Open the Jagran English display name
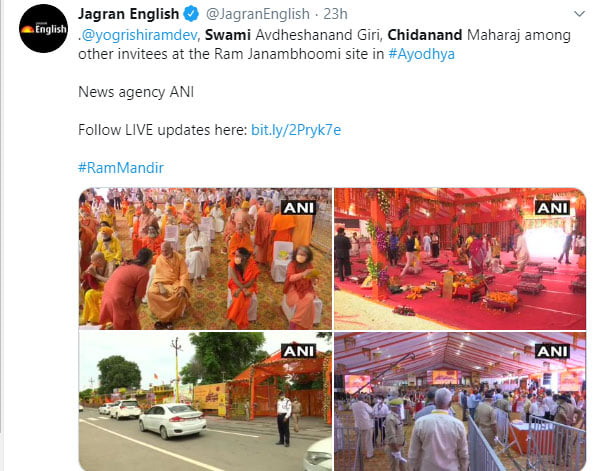The image size is (594, 471). tap(128, 14)
